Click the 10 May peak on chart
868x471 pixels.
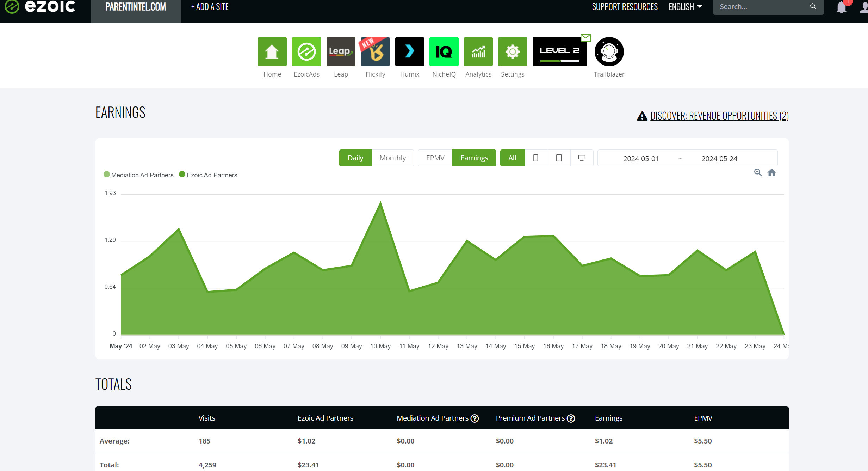tap(380, 202)
